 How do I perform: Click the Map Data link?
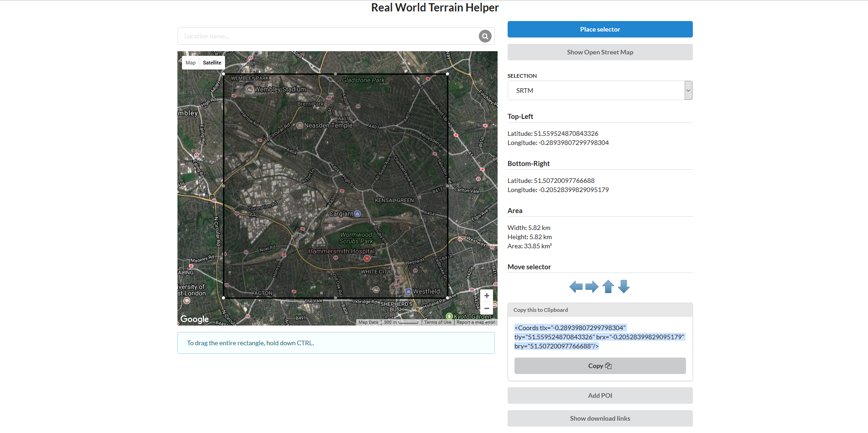point(368,322)
